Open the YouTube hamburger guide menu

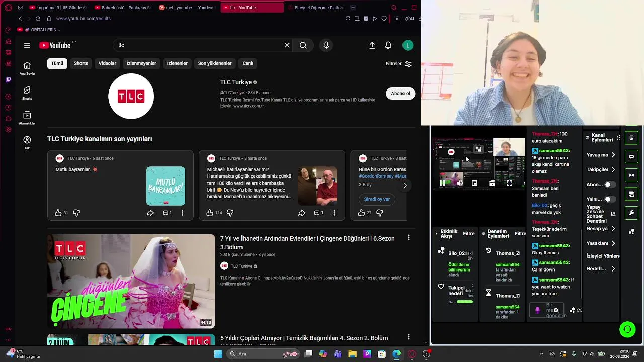pyautogui.click(x=27, y=45)
